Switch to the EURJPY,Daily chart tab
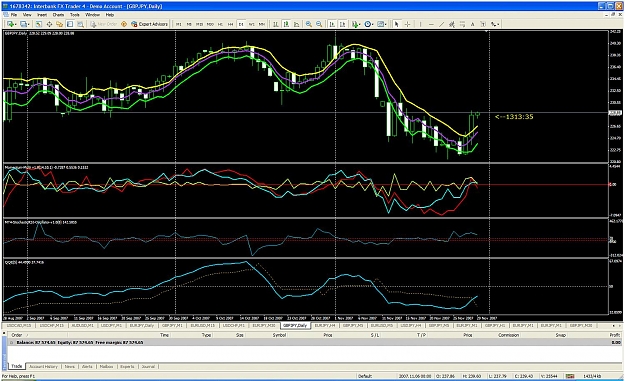The width and height of the screenshot is (625, 381). (x=142, y=326)
